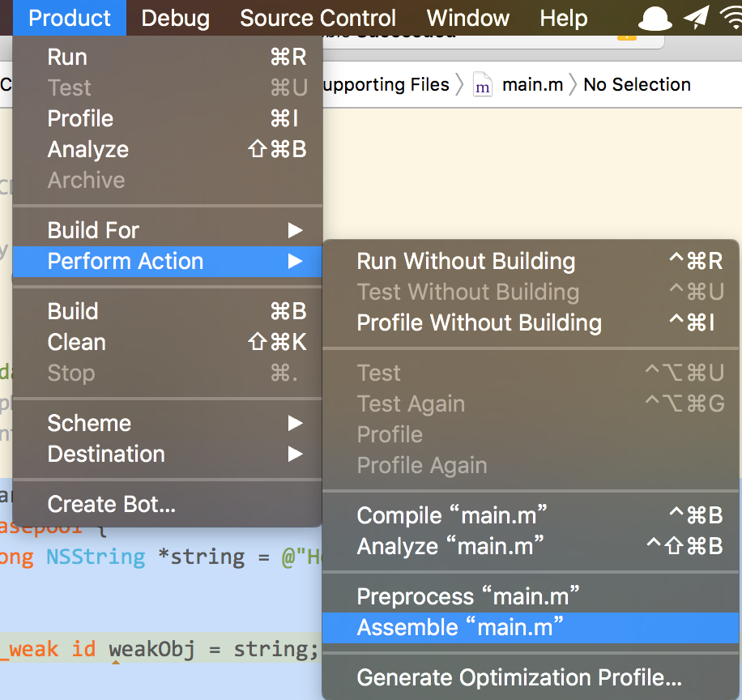Select Generate Optimization Profile…

click(x=531, y=678)
